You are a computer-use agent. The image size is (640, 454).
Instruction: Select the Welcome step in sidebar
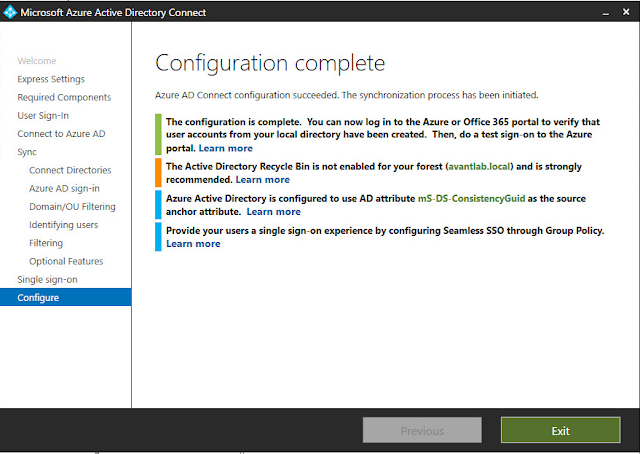(37, 61)
